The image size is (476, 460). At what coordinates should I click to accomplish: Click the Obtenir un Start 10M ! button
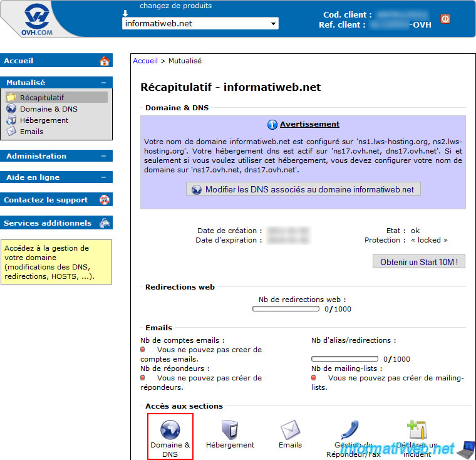pos(418,262)
